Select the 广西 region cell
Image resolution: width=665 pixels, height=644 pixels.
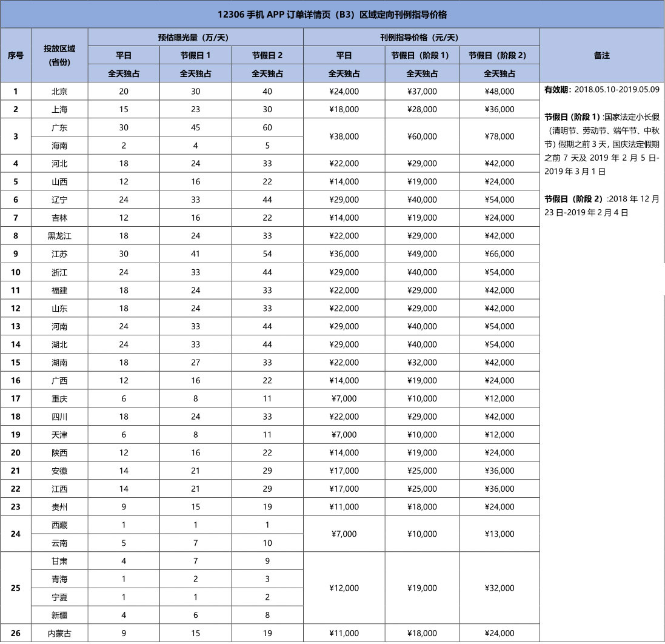tap(59, 380)
